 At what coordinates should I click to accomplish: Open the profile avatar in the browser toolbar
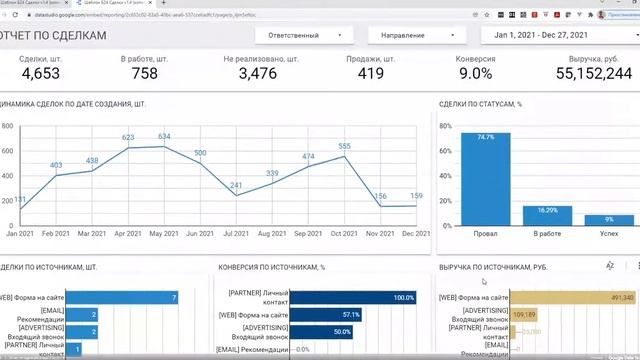click(601, 15)
